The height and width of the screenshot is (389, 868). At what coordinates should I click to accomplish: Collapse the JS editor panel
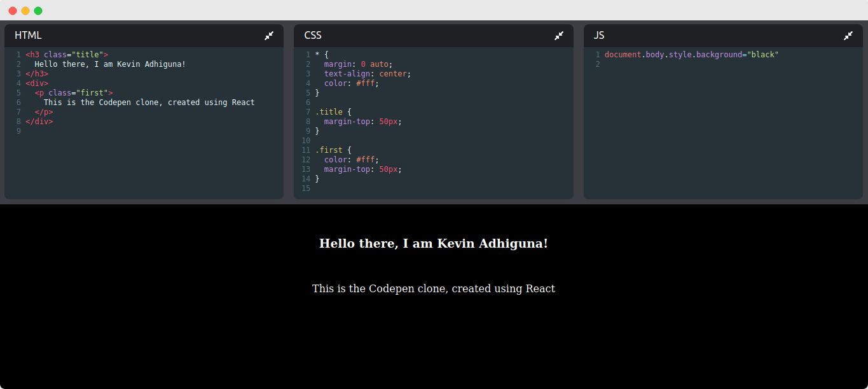click(x=849, y=36)
